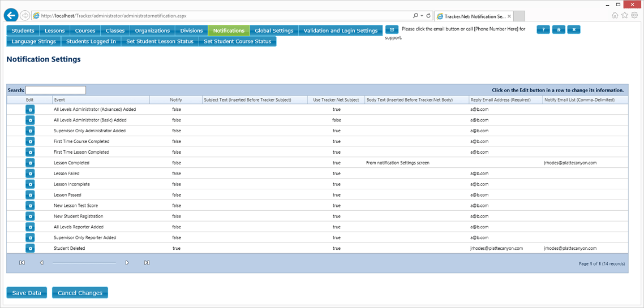Edit the Lesson Passed row
The width and height of the screenshot is (644, 308).
click(x=30, y=195)
